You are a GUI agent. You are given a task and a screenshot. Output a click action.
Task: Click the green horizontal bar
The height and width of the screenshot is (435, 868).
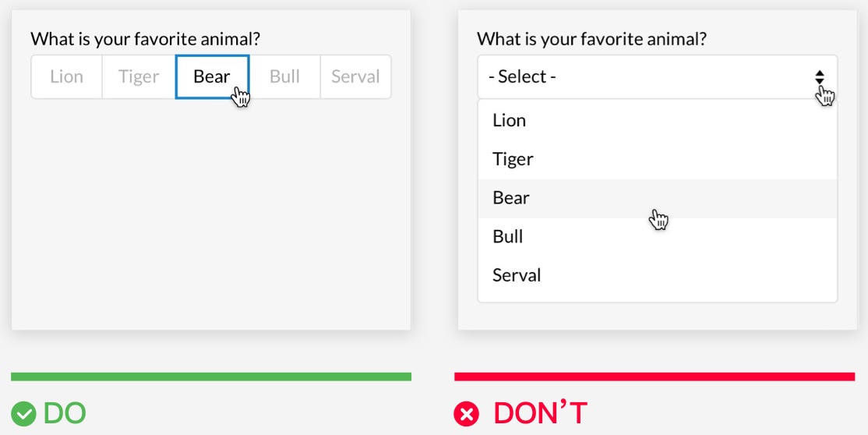(x=210, y=377)
